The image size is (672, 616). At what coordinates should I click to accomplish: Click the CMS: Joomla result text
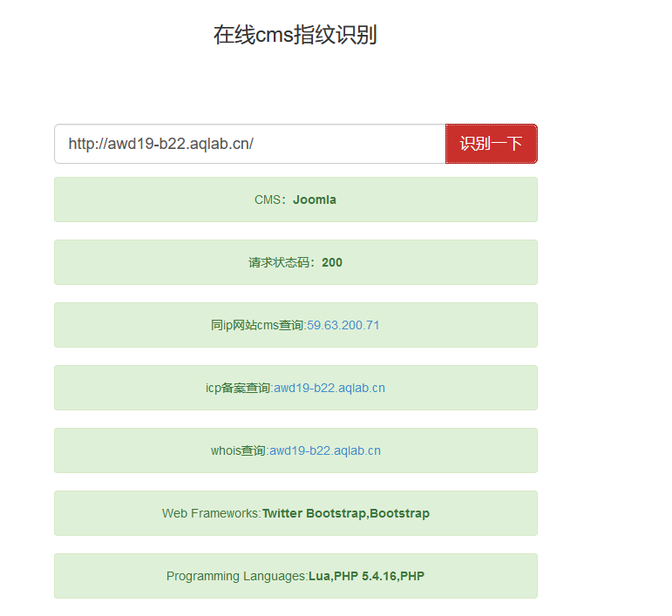(295, 200)
